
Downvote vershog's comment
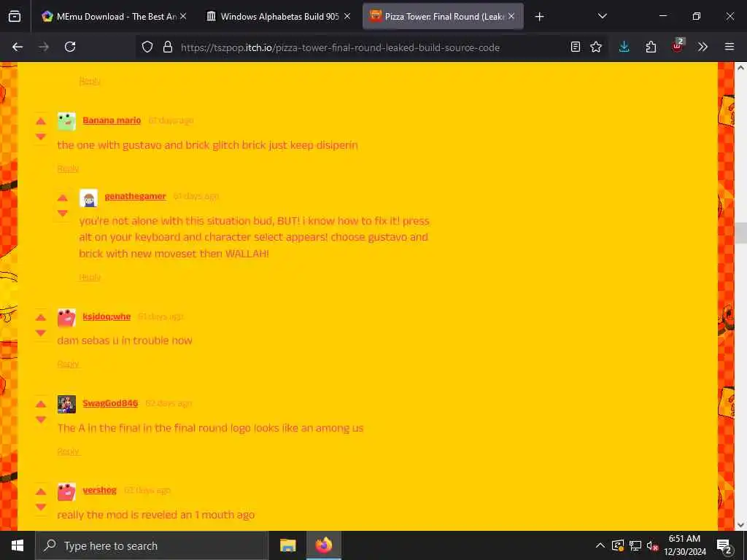click(41, 507)
